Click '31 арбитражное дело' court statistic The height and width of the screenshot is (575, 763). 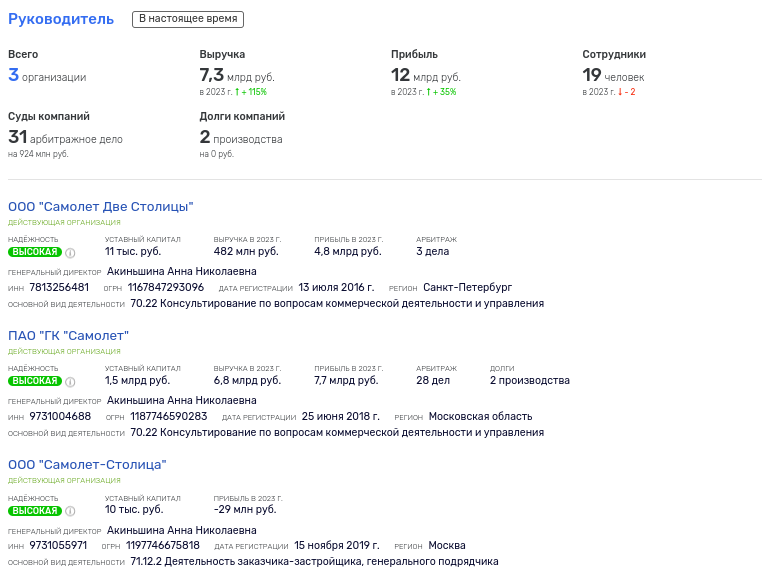65,138
